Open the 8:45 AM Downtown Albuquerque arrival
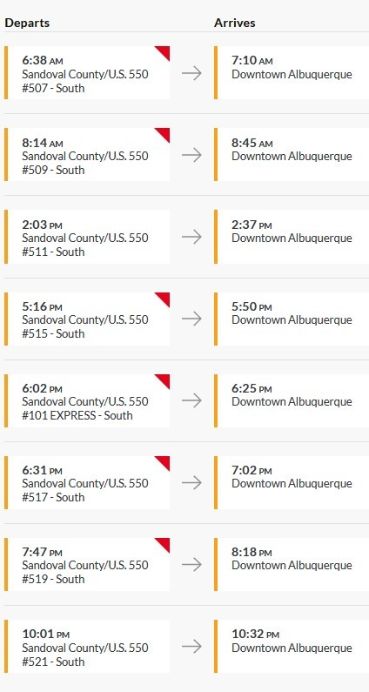This screenshot has width=369, height=692. tap(291, 154)
